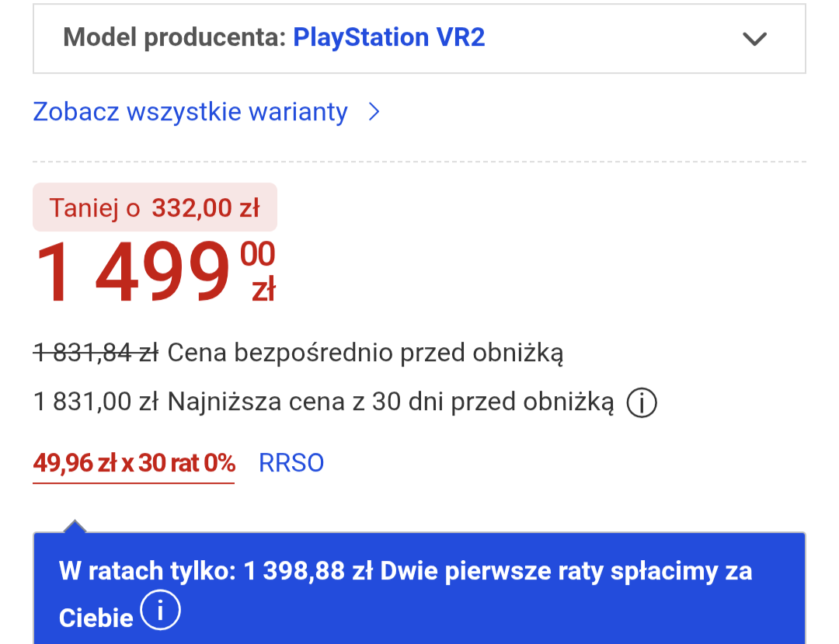Click the 00 zł superscript of the price

click(259, 270)
